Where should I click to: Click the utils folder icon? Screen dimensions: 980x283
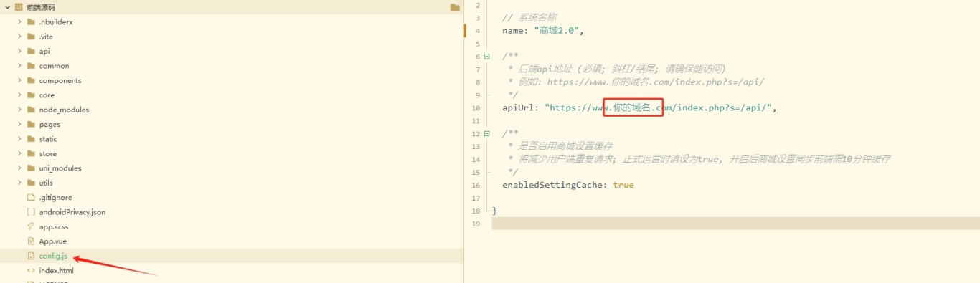coord(31,183)
